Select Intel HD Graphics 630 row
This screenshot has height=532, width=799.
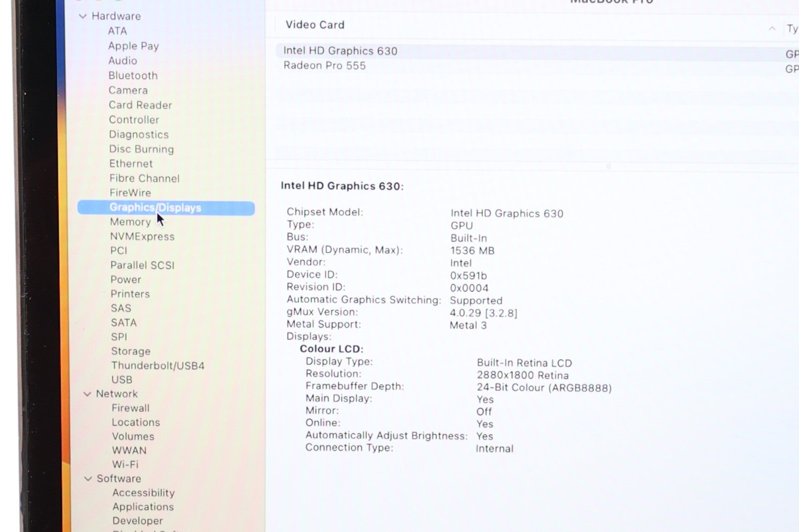point(340,51)
